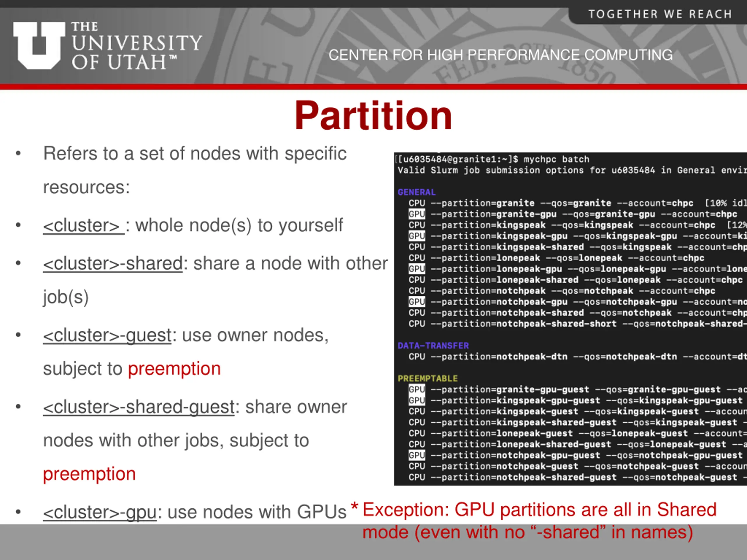747x560 pixels.
Task: Click the underlined '<cluster>' term
Action: (84, 225)
